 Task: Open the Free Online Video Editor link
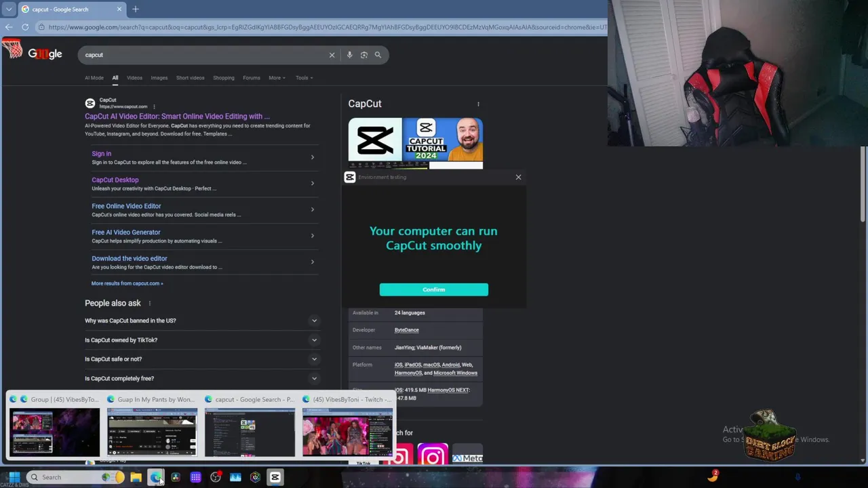coord(126,206)
